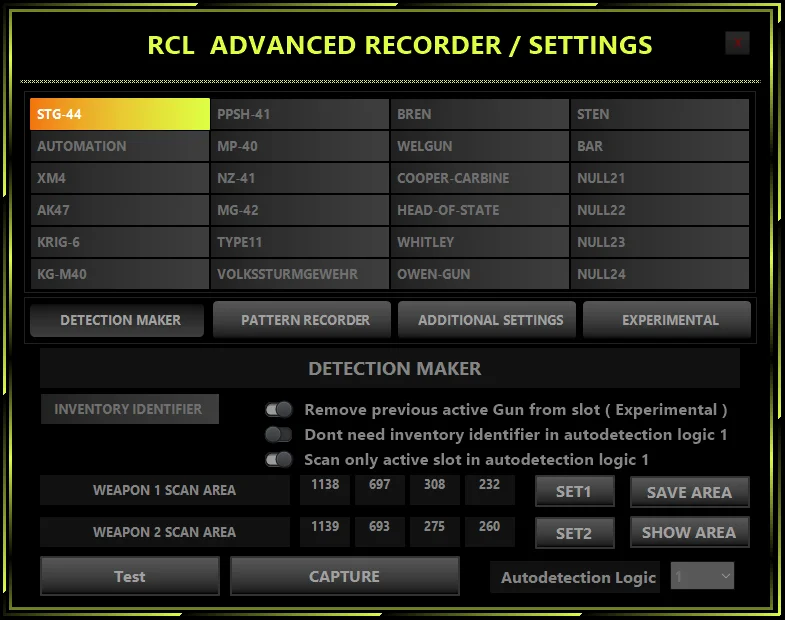Select the AK47 weapon slot

119,210
